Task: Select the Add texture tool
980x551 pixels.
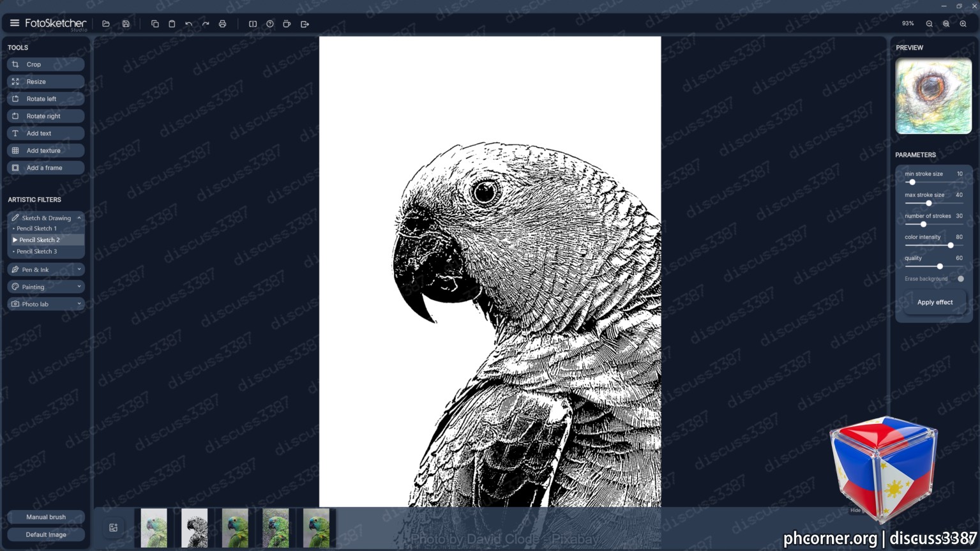Action: [x=46, y=151]
